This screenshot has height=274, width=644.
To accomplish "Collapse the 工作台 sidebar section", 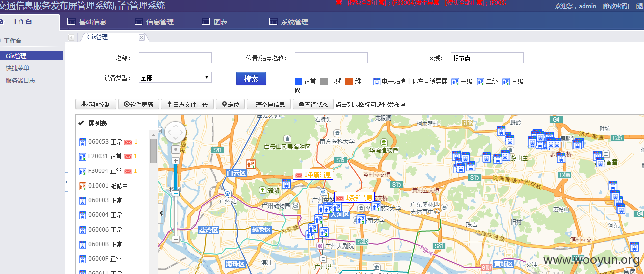I will [x=13, y=41].
